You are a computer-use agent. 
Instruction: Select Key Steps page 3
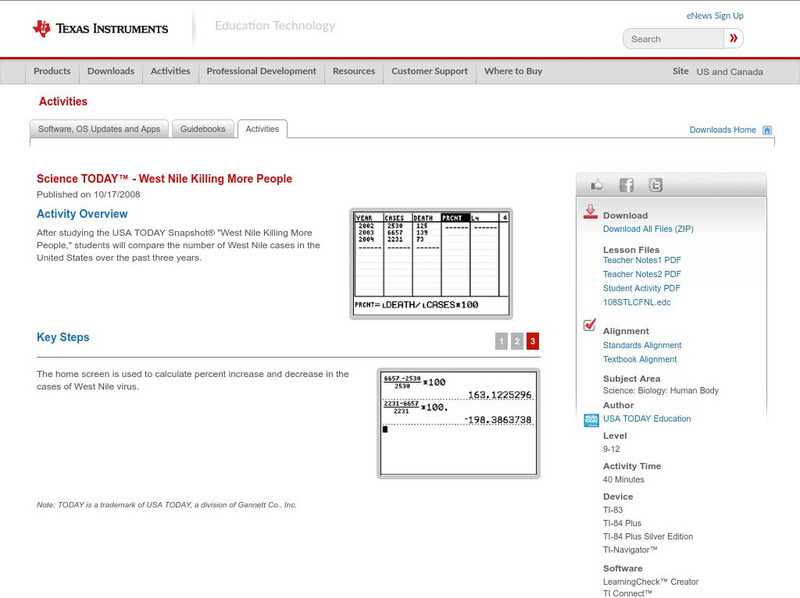click(x=533, y=341)
